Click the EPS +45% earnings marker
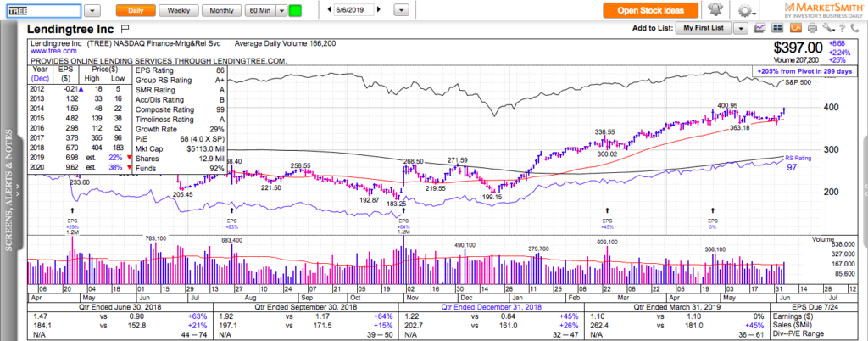Image resolution: width=868 pixels, height=341 pixels. (x=607, y=223)
